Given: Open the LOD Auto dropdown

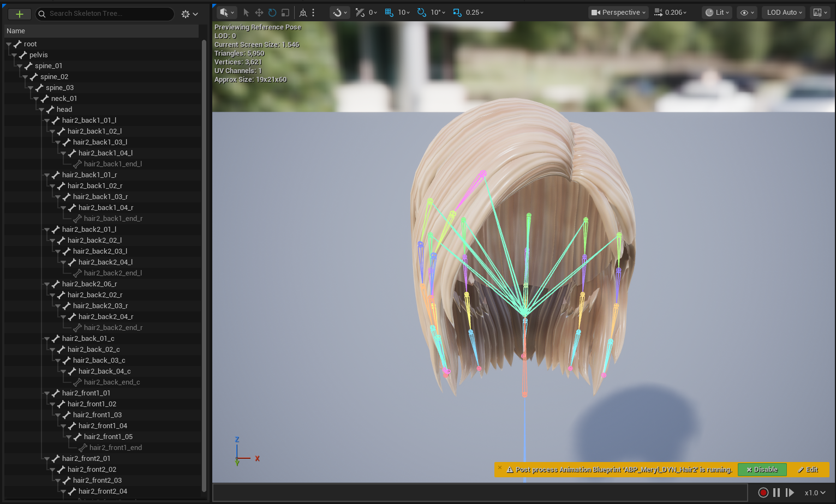Looking at the screenshot, I should pos(785,13).
